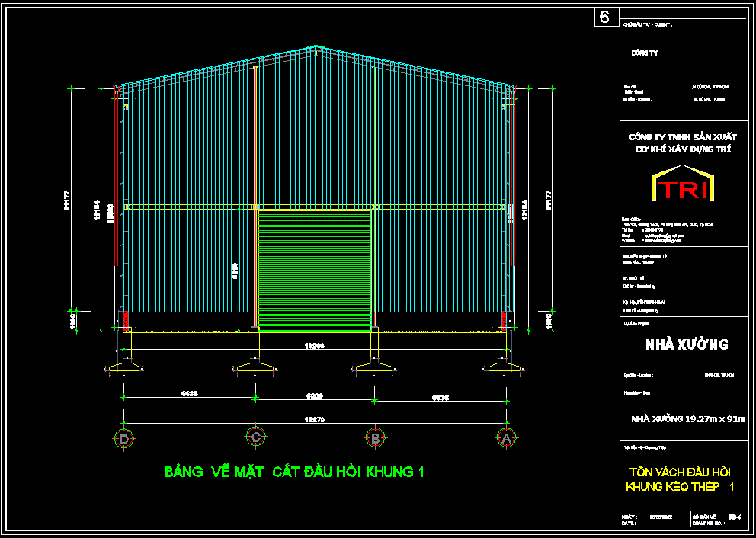Select the SỐ BẢN VẼ / DRAWING NO. label

click(708, 519)
